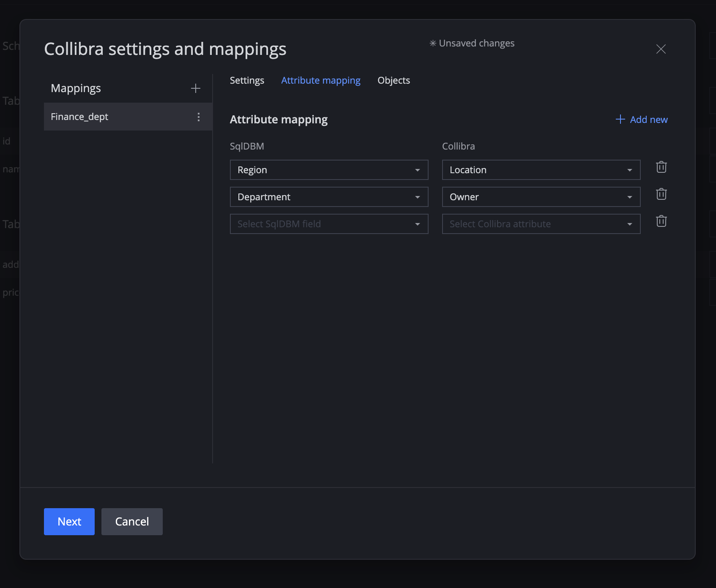This screenshot has height=588, width=716.
Task: Click the Cancel button
Action: pos(132,522)
